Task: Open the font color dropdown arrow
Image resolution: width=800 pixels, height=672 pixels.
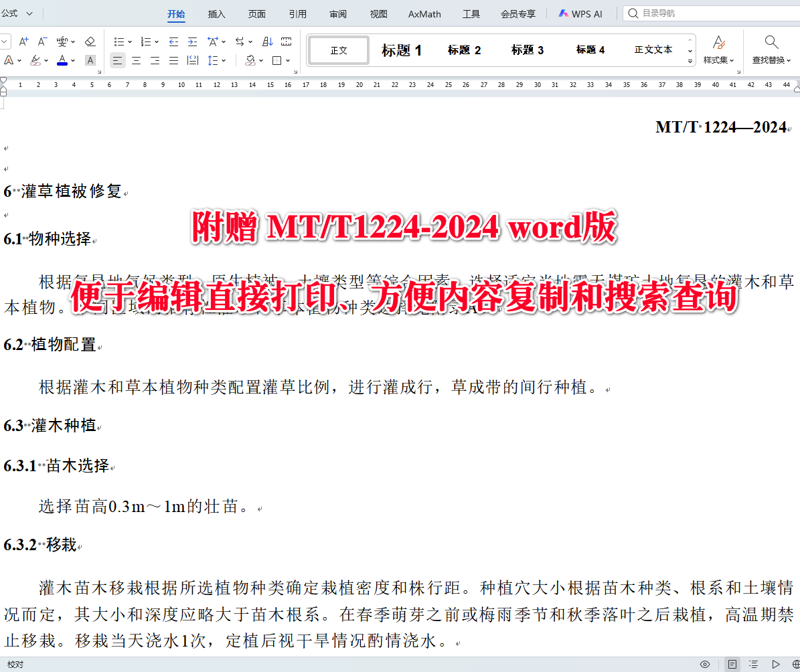Action: pos(73,60)
